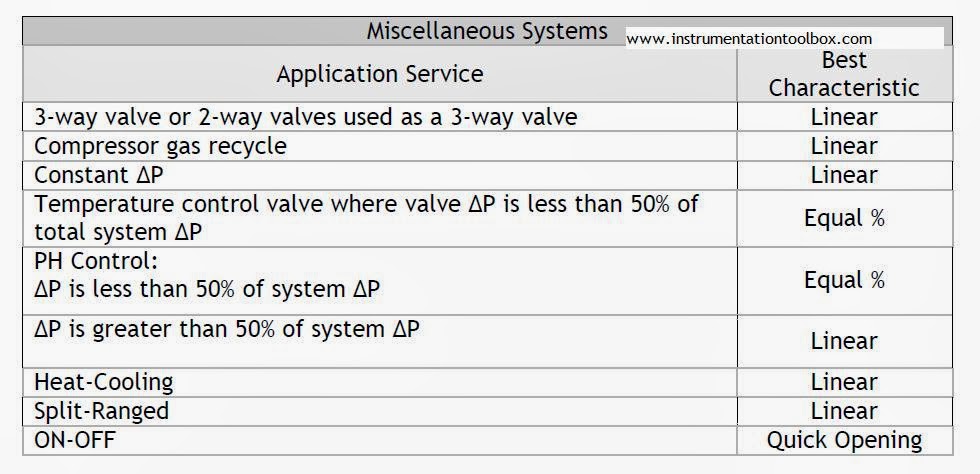Click the ΔP is greater than 50% cell
This screenshot has height=474, width=980.
click(x=380, y=341)
